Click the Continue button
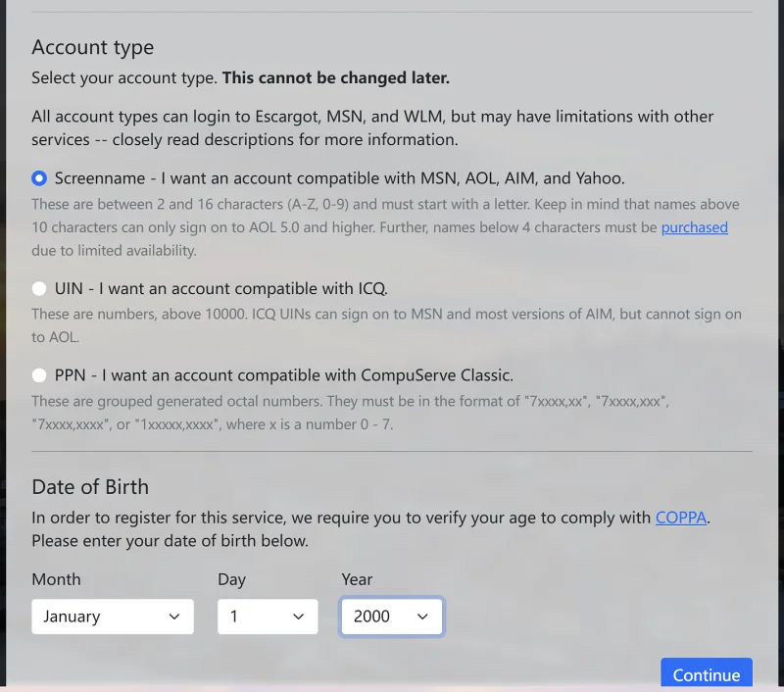 pyautogui.click(x=706, y=674)
